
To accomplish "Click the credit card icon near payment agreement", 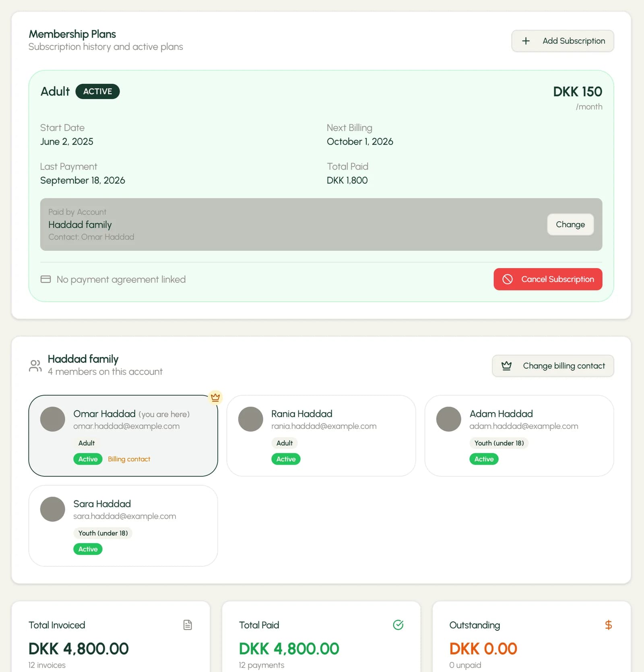I will point(46,279).
